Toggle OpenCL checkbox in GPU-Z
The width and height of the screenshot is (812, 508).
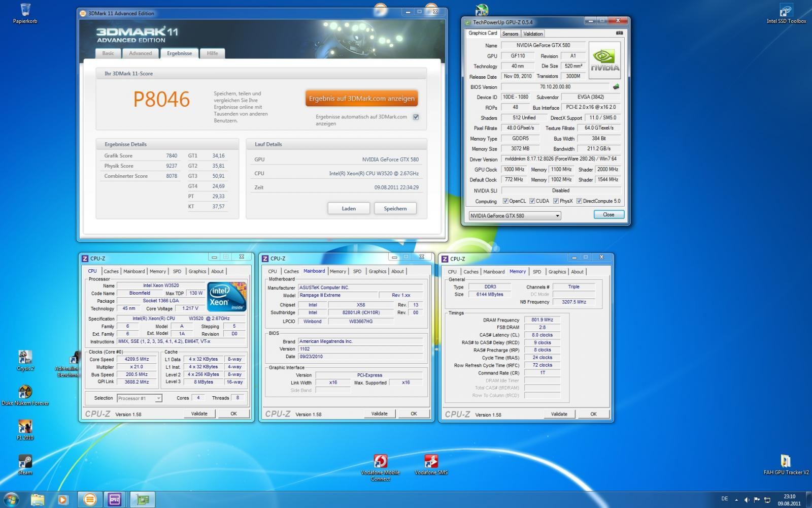point(505,201)
